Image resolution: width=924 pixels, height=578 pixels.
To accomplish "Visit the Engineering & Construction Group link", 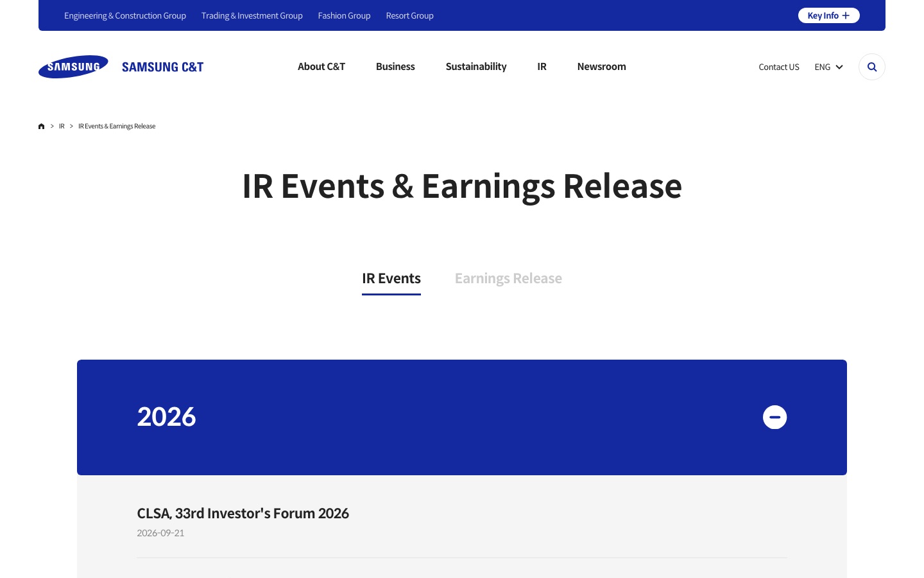I will 125,15.
